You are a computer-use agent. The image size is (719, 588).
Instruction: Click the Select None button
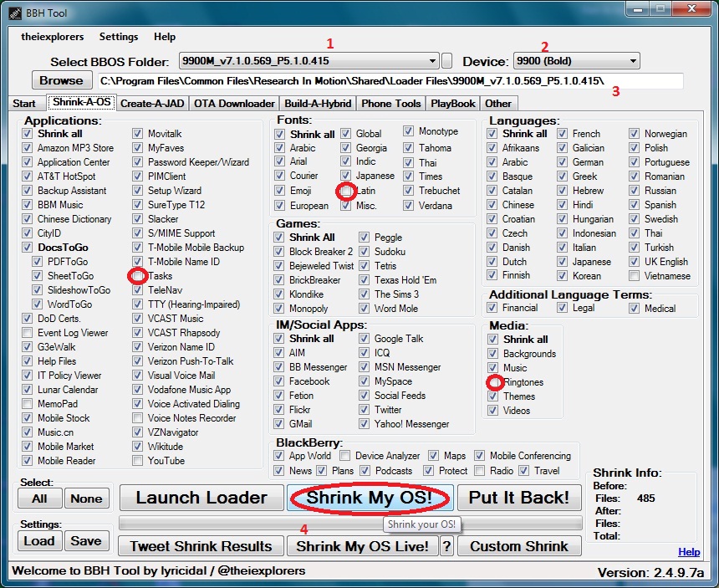point(87,499)
